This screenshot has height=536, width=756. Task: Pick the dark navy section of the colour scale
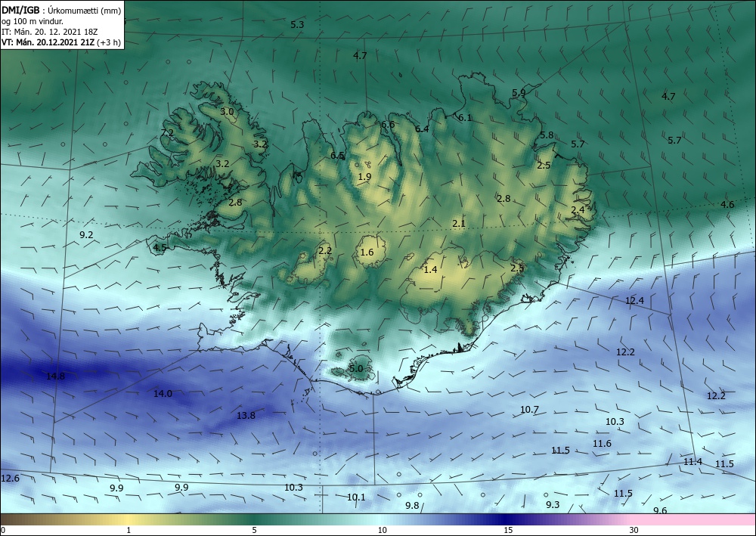pyautogui.click(x=507, y=519)
